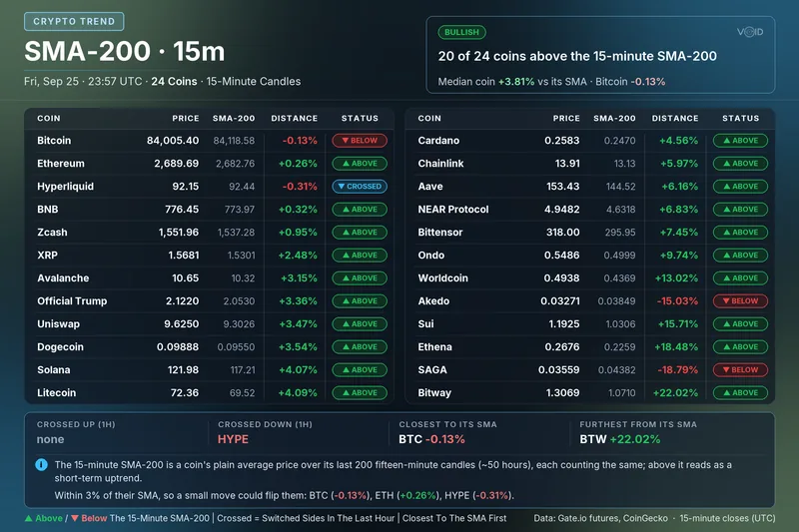Screen dimensions: 799x532
Task: Click Official Trump's ABOVE status badge
Action: [360, 300]
